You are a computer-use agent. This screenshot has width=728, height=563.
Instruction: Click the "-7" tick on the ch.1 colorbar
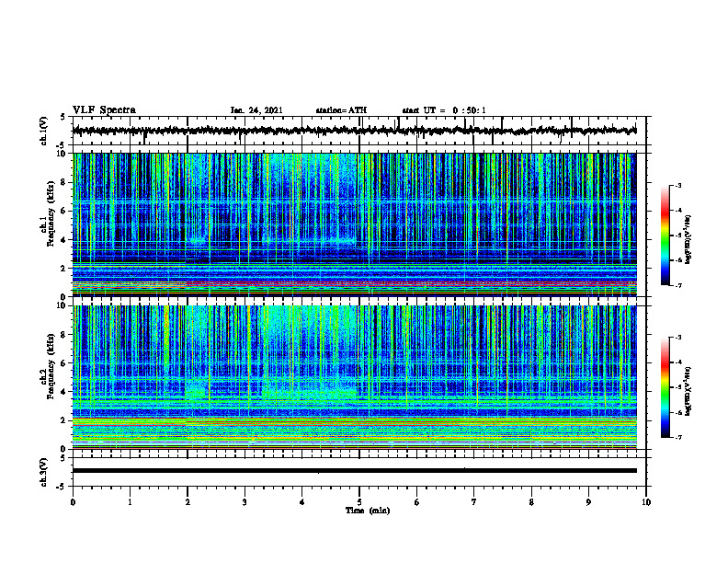click(678, 285)
